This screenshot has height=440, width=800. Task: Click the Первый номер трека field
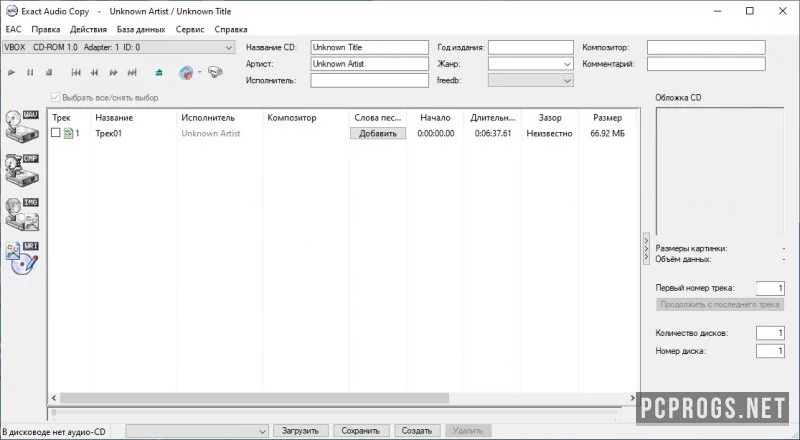[x=770, y=288]
